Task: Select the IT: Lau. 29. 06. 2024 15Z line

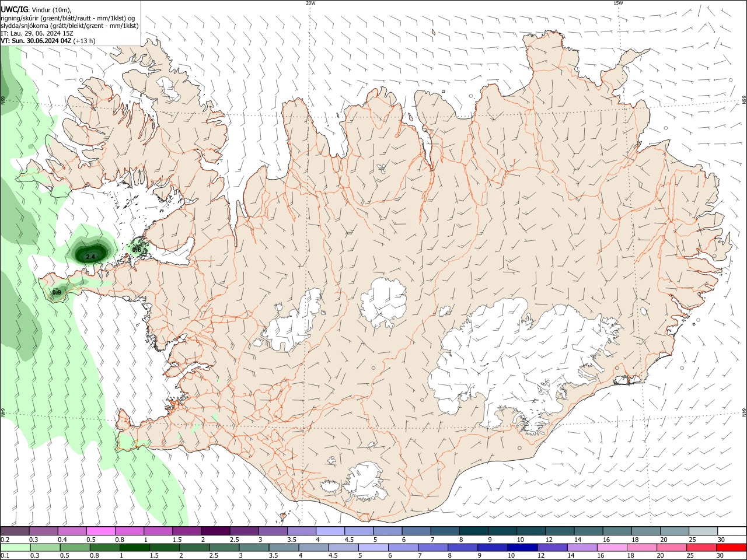Action: coord(36,33)
